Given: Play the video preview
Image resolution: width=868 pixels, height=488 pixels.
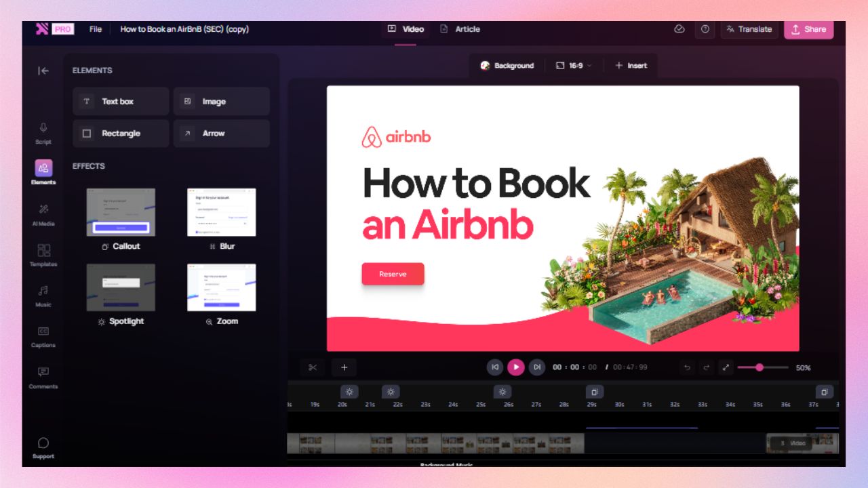Looking at the screenshot, I should click(x=516, y=367).
